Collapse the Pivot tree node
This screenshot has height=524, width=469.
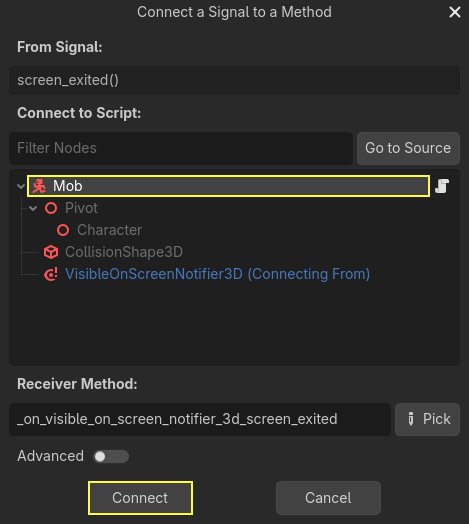point(33,209)
